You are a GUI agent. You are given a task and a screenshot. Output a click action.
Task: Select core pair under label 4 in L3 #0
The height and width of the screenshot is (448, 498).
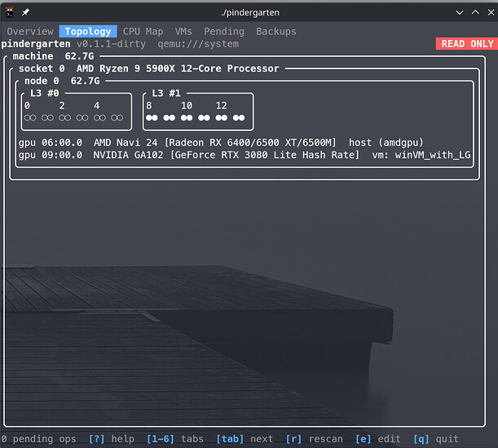(99, 118)
